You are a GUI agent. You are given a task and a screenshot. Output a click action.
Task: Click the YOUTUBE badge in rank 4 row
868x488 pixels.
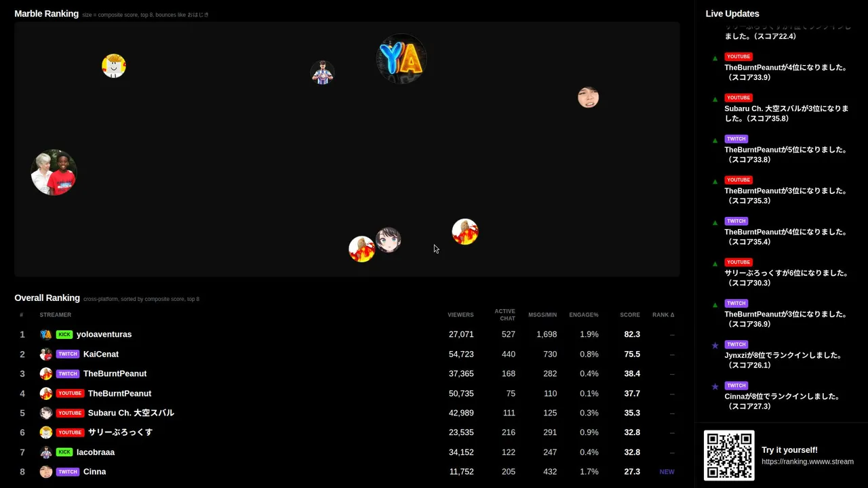click(x=70, y=393)
